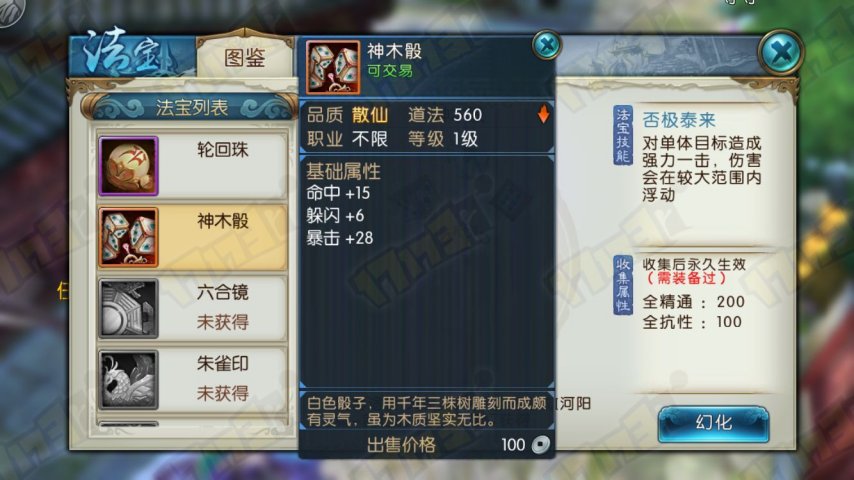
Task: Click the large 神木骰 item icon in tooltip
Action: coord(333,68)
